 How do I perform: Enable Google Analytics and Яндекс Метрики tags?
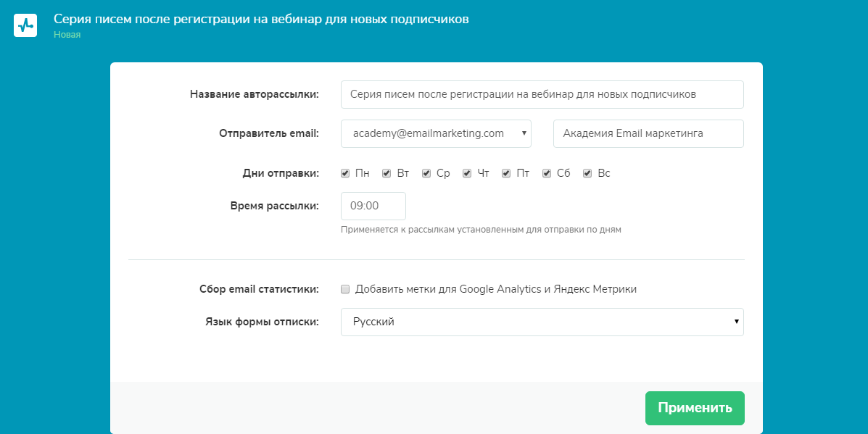pyautogui.click(x=345, y=289)
